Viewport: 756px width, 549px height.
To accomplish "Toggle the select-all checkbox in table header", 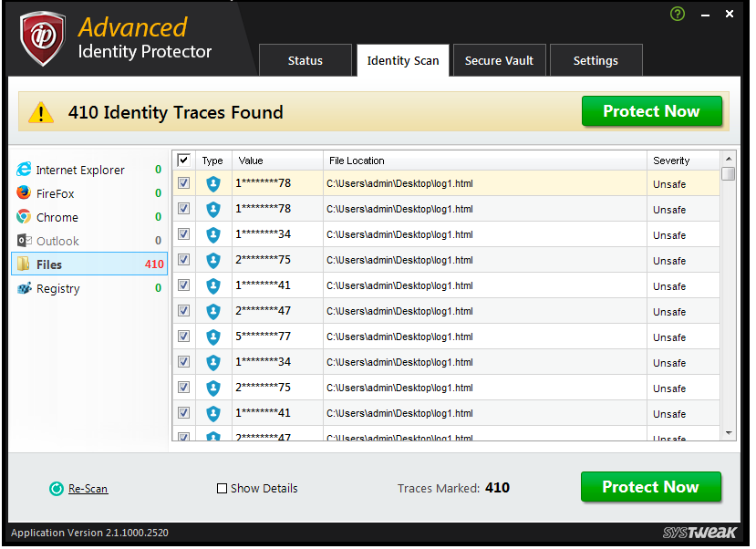I will pyautogui.click(x=183, y=160).
